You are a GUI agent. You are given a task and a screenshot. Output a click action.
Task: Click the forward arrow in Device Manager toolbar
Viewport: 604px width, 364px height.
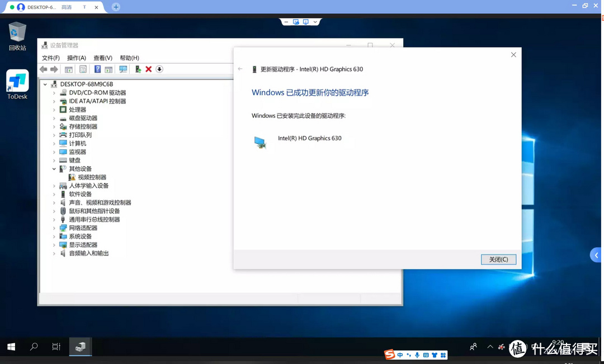pyautogui.click(x=54, y=69)
